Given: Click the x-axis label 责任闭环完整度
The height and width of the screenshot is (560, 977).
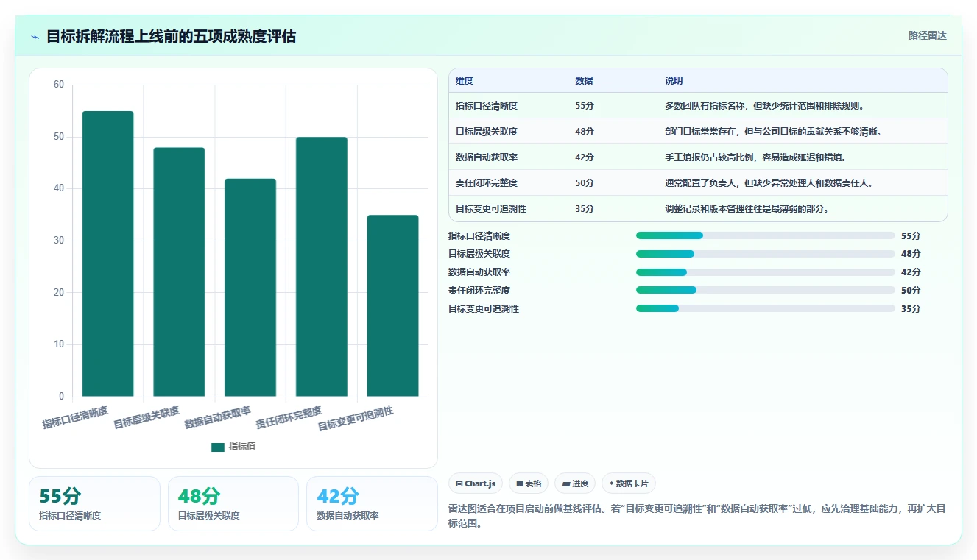Looking at the screenshot, I should click(289, 418).
